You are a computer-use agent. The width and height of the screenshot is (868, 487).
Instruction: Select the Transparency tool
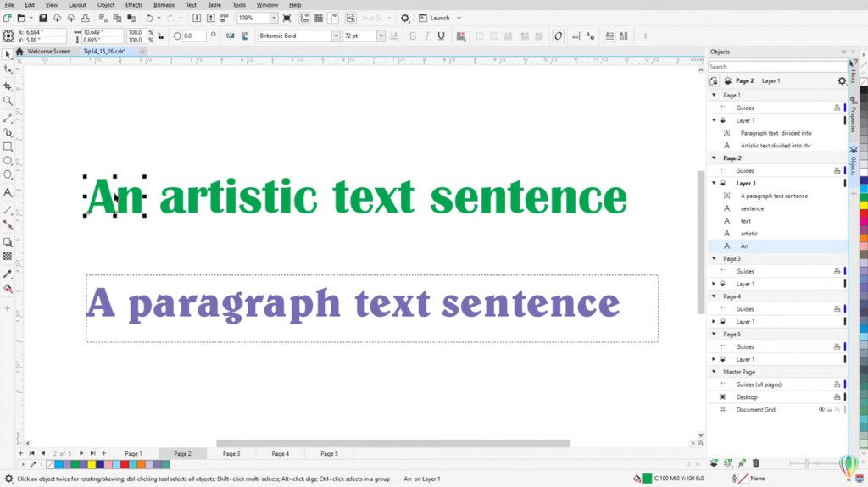[8, 257]
